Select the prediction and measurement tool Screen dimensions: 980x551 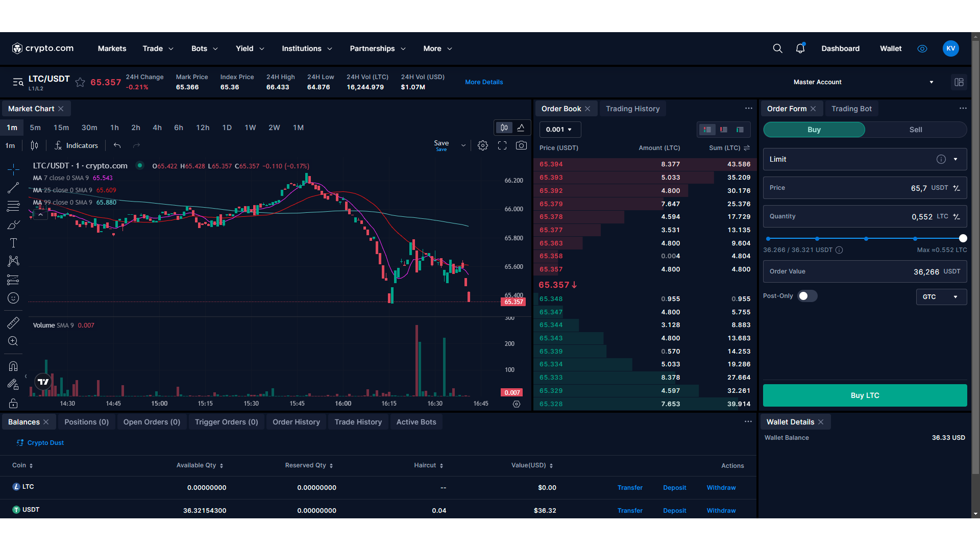click(13, 280)
